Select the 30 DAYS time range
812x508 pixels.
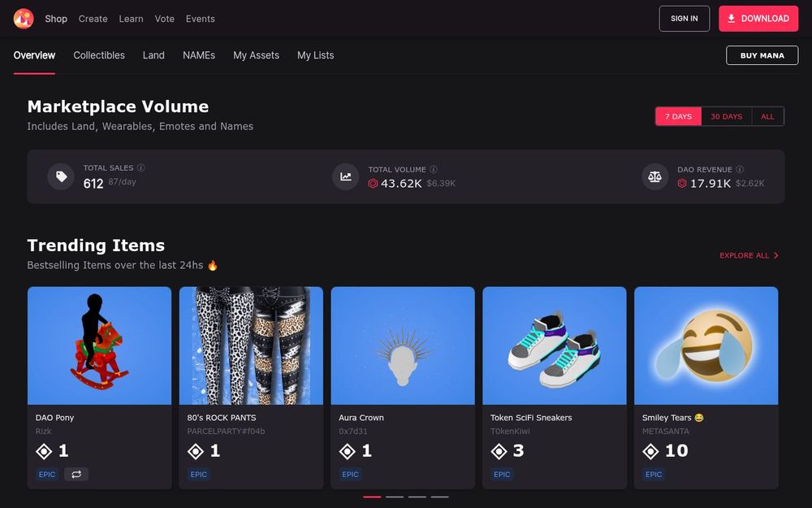pos(726,116)
